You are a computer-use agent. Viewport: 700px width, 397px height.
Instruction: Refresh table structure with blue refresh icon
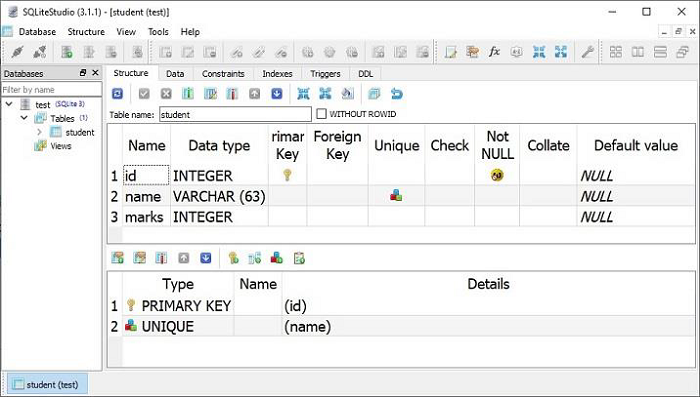pyautogui.click(x=117, y=93)
